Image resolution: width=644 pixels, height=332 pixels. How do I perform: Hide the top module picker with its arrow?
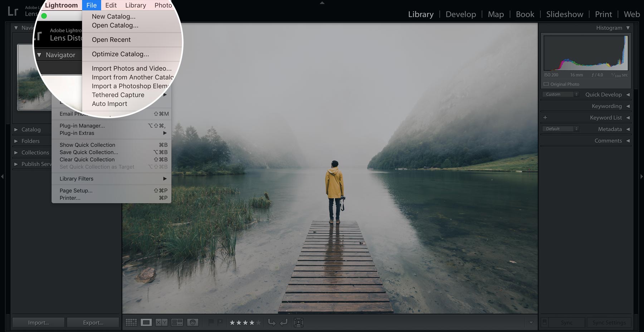coord(322,3)
